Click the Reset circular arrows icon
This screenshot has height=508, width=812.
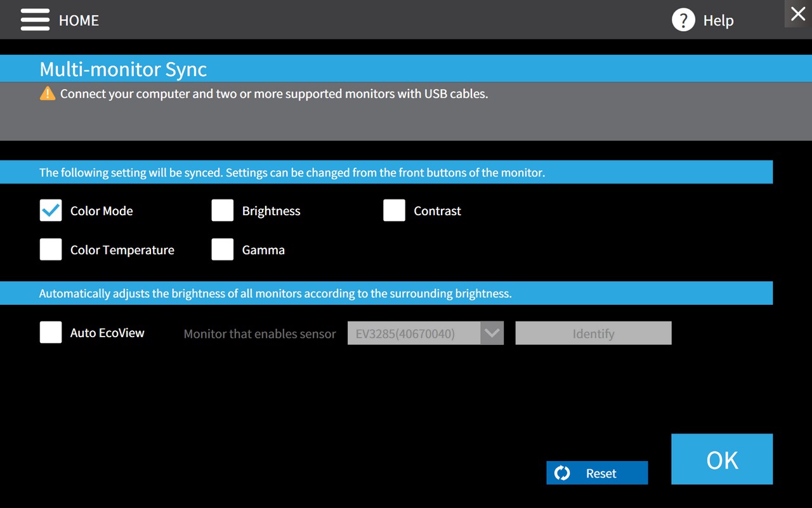point(562,473)
